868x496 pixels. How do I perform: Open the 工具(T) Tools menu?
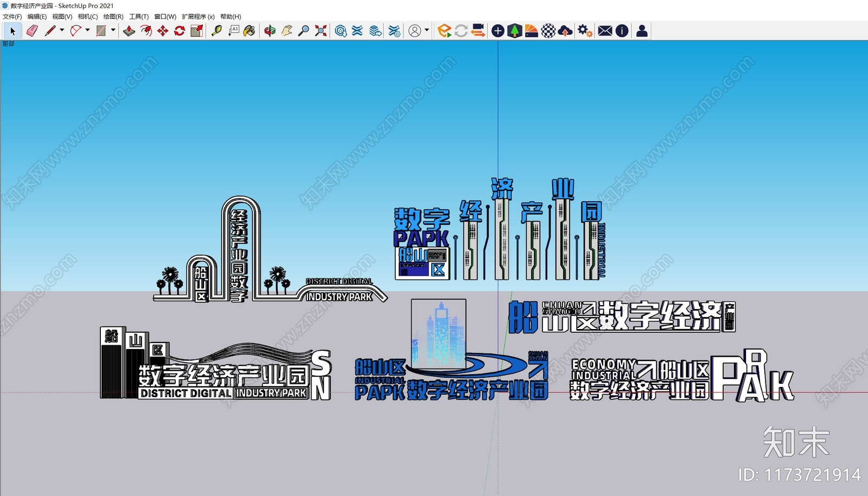coord(139,17)
